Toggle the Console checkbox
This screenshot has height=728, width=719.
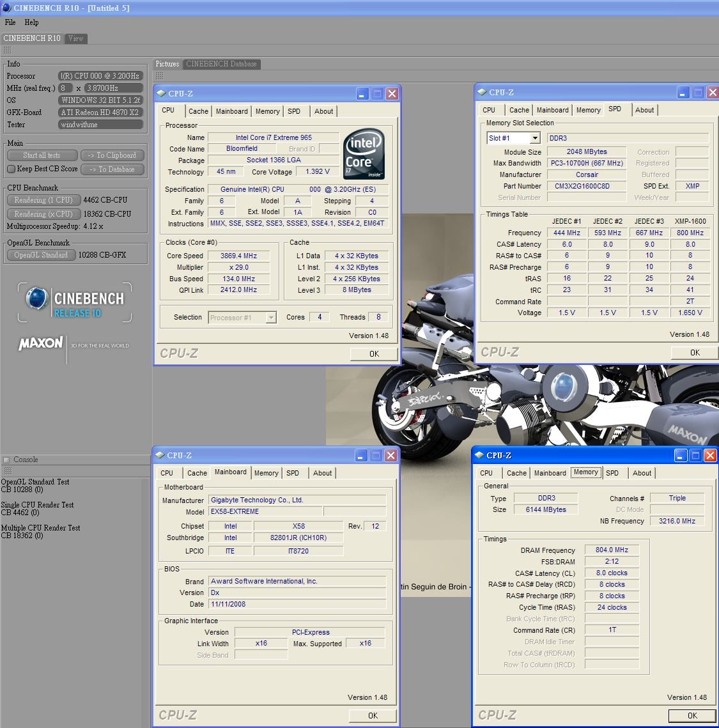[x=7, y=460]
